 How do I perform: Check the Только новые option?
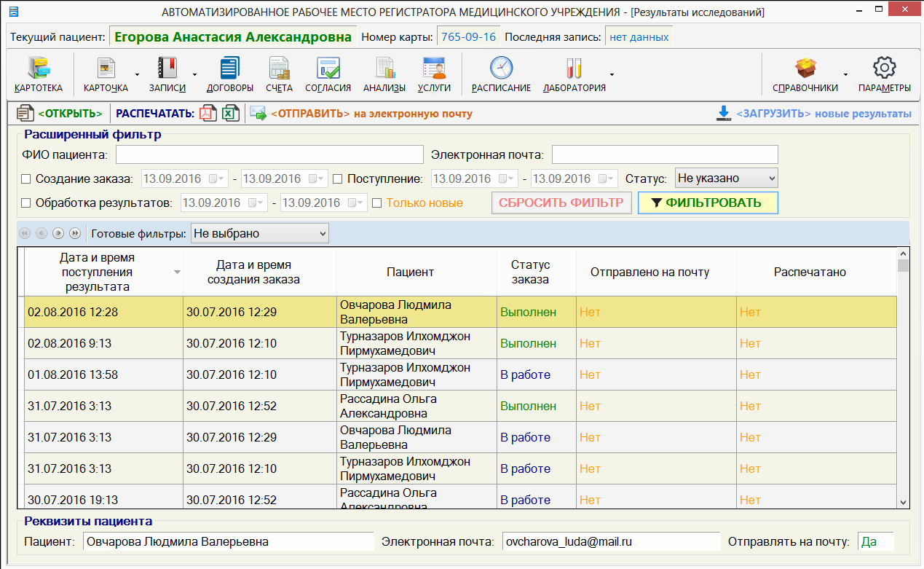pyautogui.click(x=377, y=203)
